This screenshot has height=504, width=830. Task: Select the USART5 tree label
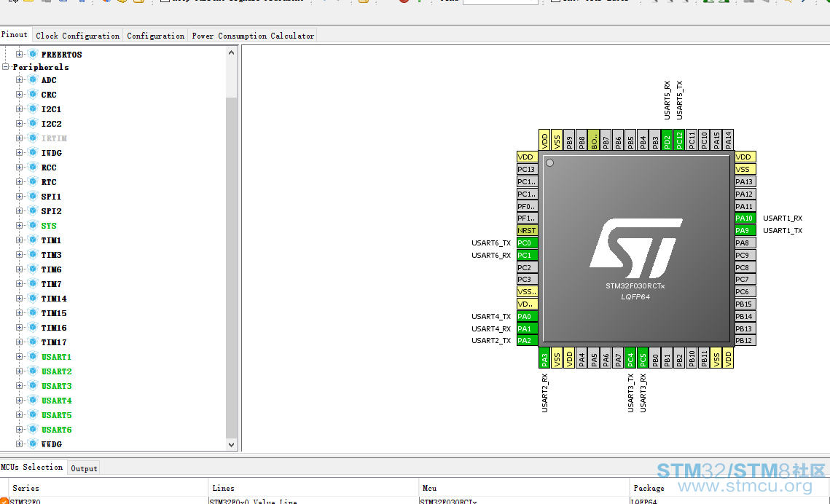57,415
